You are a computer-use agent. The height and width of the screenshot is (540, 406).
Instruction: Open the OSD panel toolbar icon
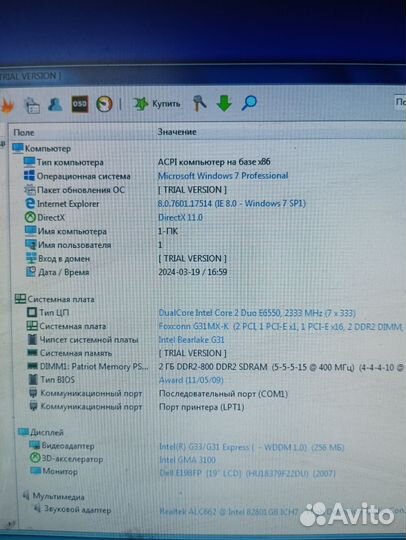pos(80,104)
